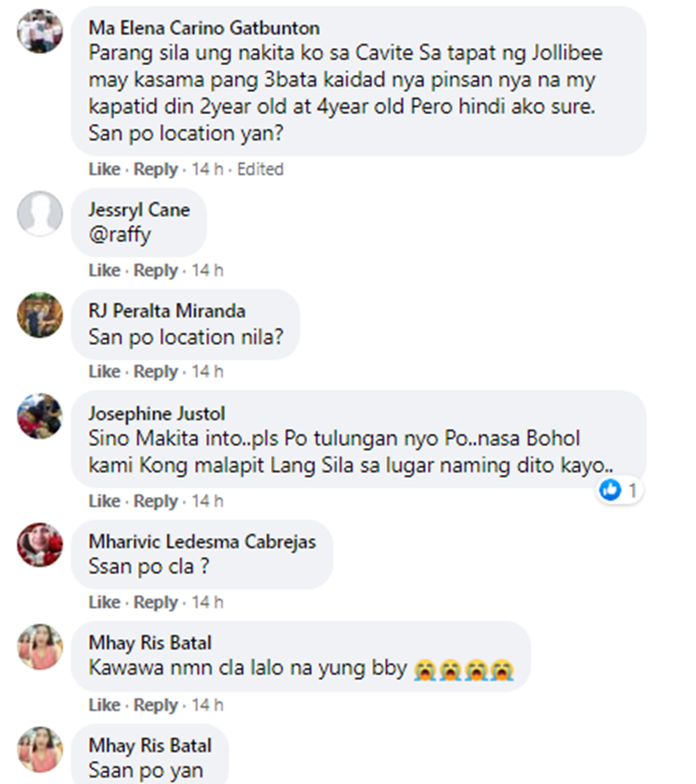Image resolution: width=696 pixels, height=784 pixels.
Task: Reply to RJ Peralta Miranda's comment
Action: point(156,371)
